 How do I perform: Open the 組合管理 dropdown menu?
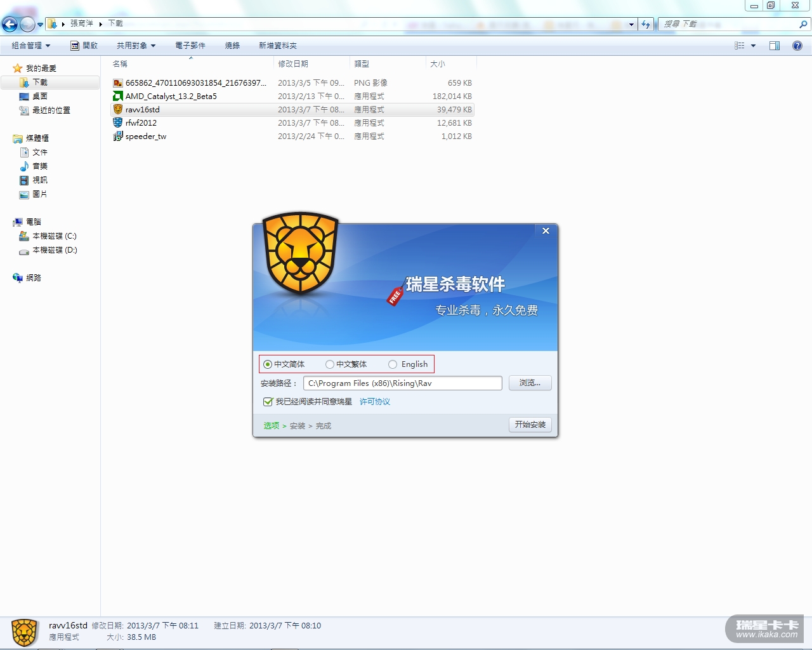click(x=31, y=46)
